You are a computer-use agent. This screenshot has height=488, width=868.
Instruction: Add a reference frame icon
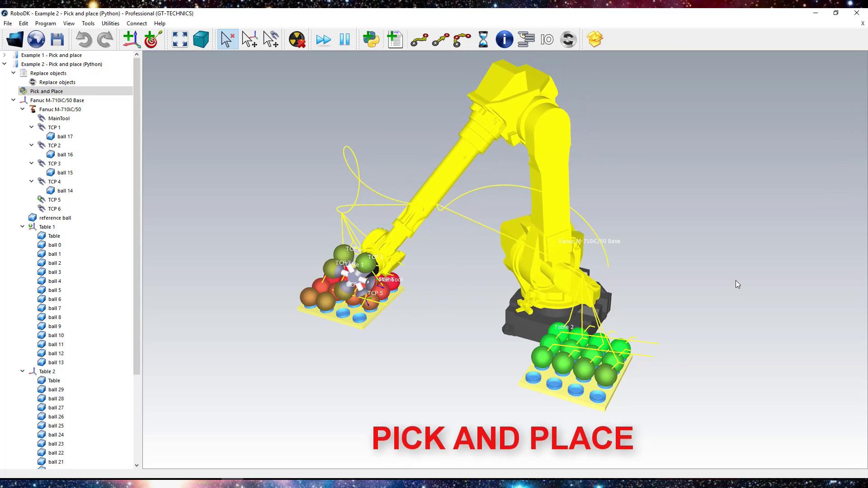131,39
